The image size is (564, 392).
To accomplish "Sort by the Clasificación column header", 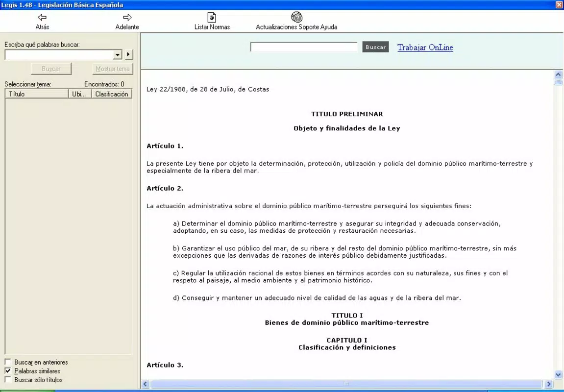I will (x=112, y=94).
